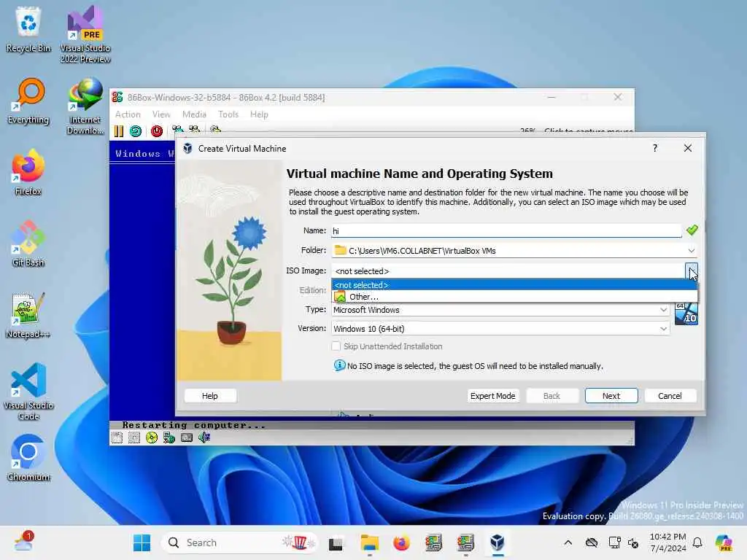Switch to VirtualBox taskbar icon
This screenshot has height=560, width=747.
498,542
